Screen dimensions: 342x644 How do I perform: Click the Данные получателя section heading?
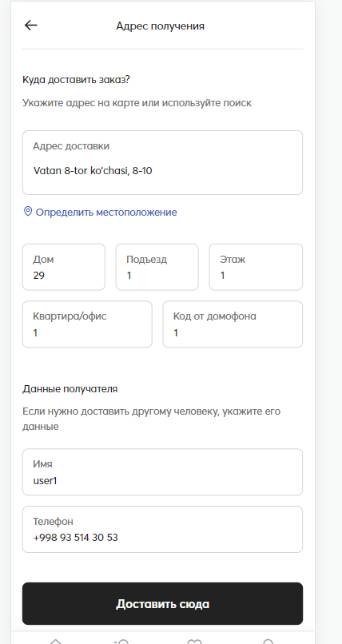(x=70, y=388)
